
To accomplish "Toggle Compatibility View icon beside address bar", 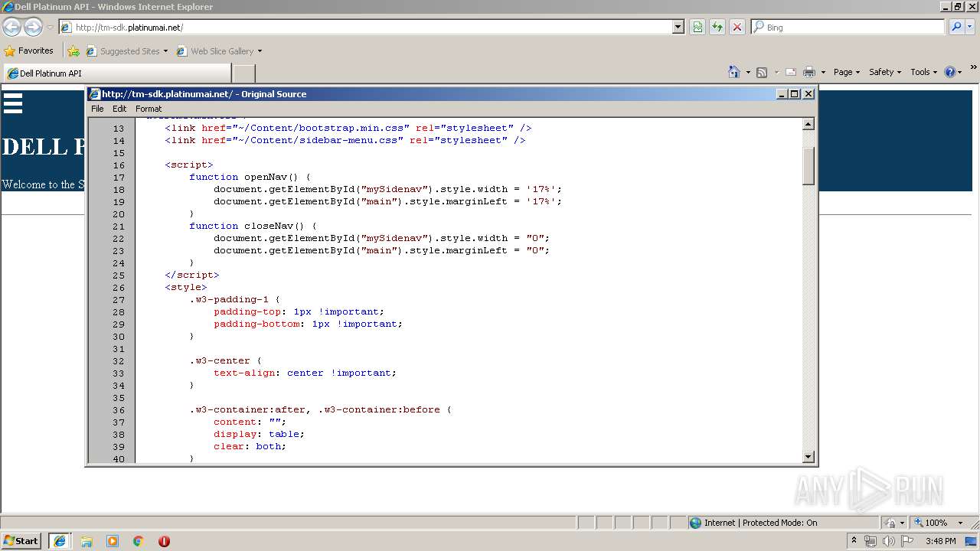I will 697,27.
